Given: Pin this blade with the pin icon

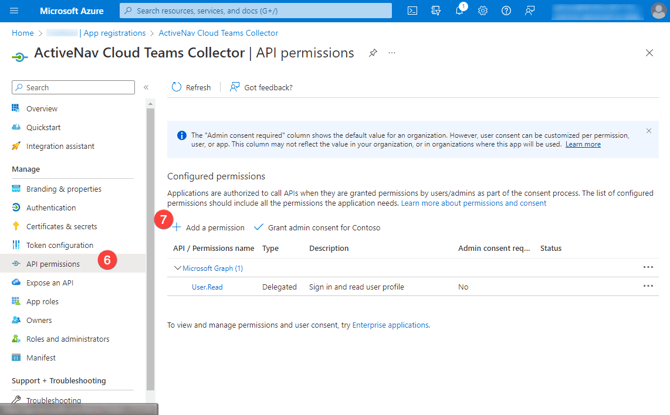Looking at the screenshot, I should (373, 53).
